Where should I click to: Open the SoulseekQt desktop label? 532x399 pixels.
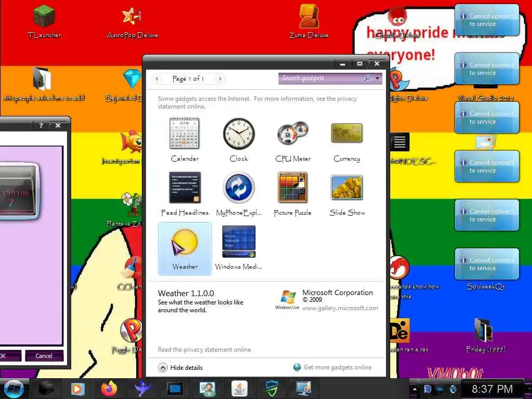486,286
